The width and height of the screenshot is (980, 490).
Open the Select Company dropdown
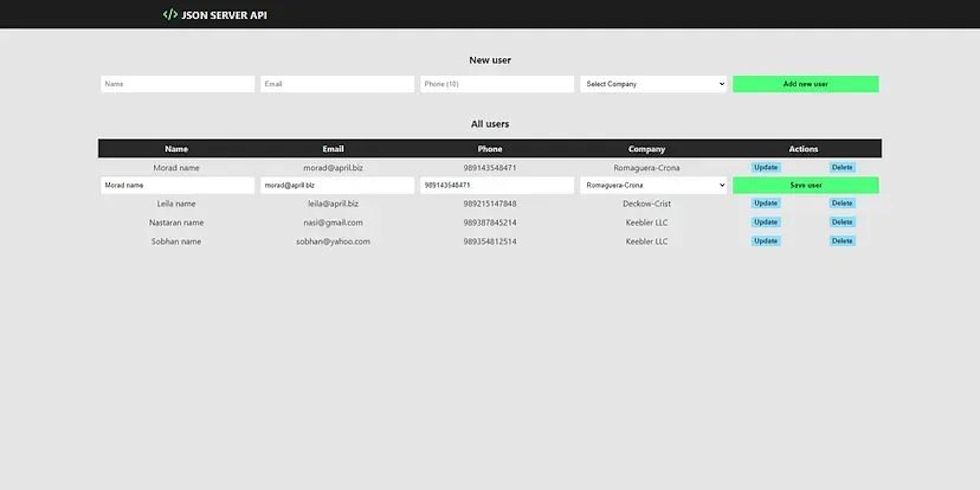pyautogui.click(x=653, y=84)
